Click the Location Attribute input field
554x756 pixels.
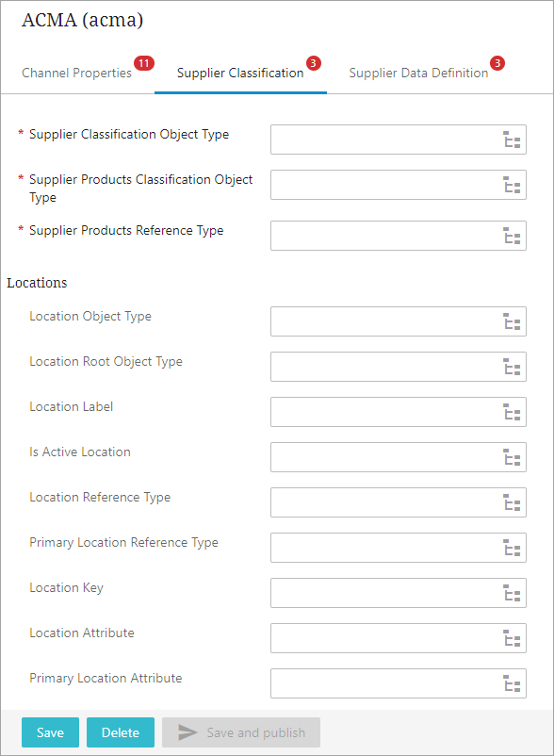coord(399,638)
